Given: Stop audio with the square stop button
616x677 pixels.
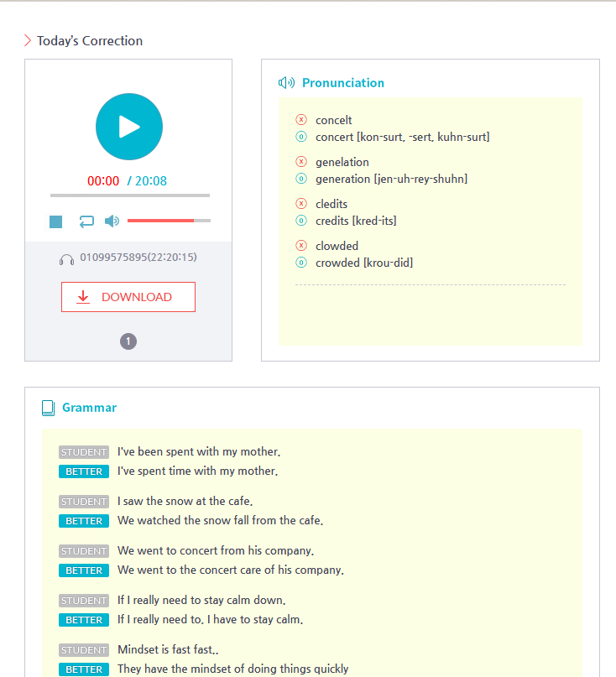Looking at the screenshot, I should click(x=56, y=221).
